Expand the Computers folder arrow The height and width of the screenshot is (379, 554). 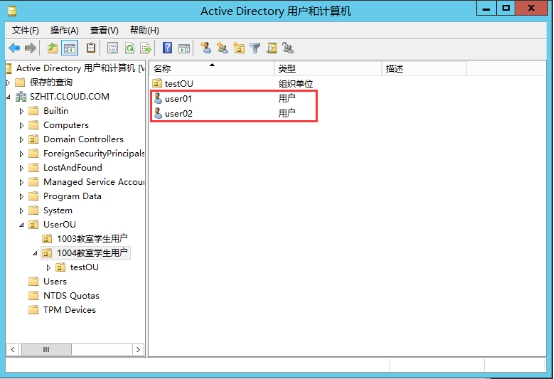coord(22,125)
